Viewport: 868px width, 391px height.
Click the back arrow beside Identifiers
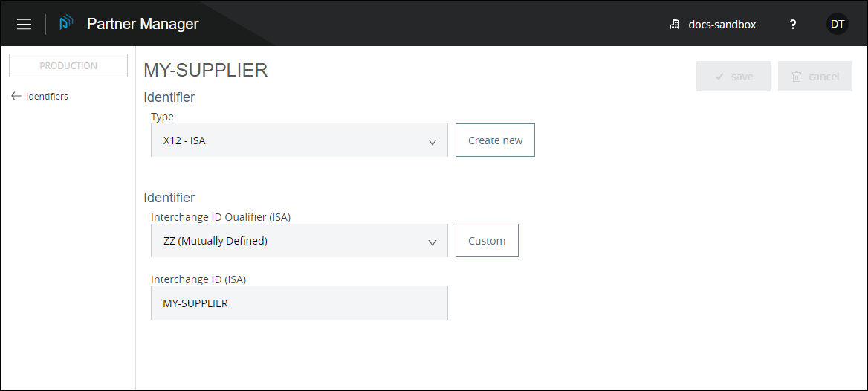(x=16, y=96)
